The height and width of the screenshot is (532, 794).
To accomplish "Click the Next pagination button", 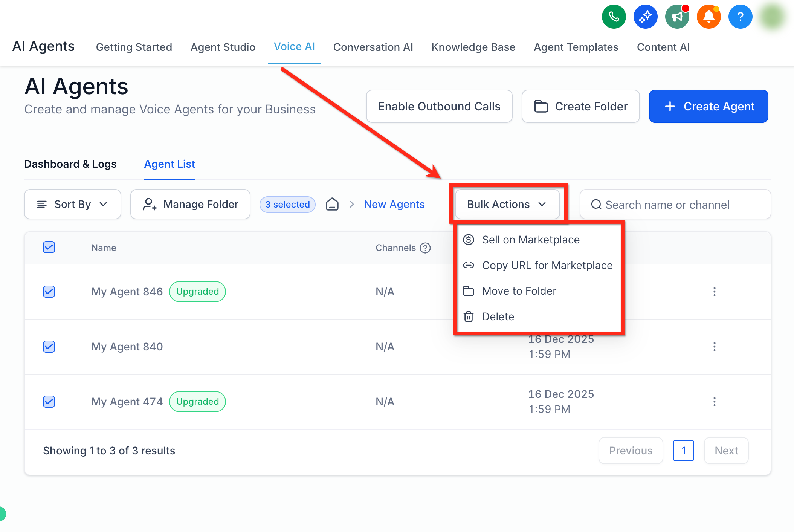I will (726, 451).
